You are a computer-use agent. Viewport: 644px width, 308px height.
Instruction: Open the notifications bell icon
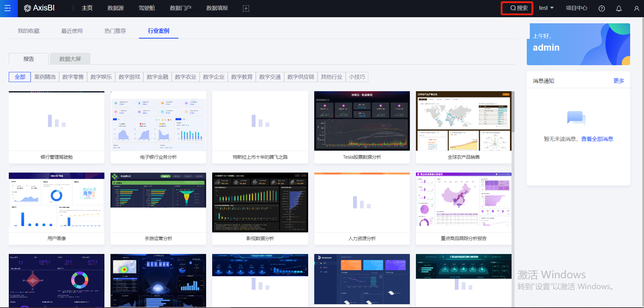[x=619, y=8]
